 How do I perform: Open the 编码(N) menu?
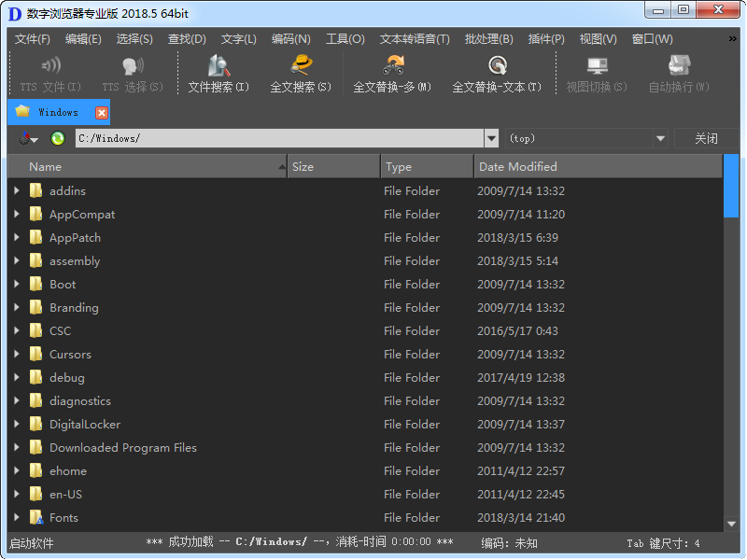(x=291, y=39)
